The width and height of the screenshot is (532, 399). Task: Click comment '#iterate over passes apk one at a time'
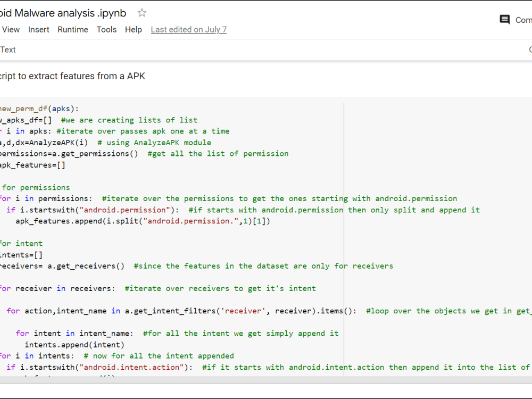click(x=143, y=131)
